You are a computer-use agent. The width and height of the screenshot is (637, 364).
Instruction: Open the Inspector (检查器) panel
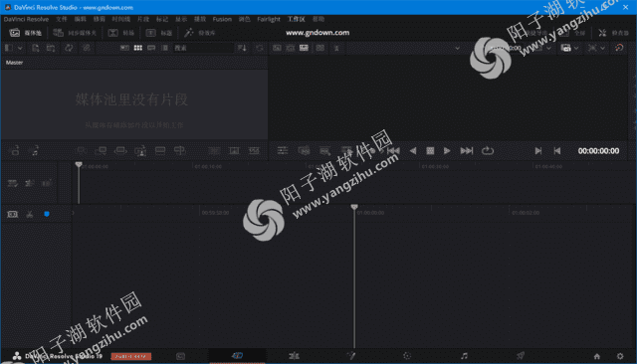point(613,33)
